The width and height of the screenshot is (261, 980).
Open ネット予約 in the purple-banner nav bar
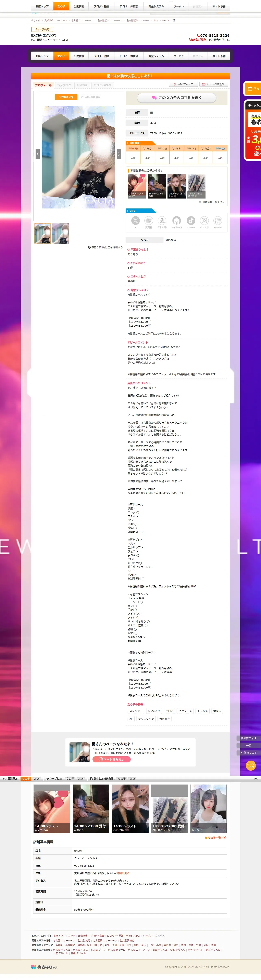(219, 56)
